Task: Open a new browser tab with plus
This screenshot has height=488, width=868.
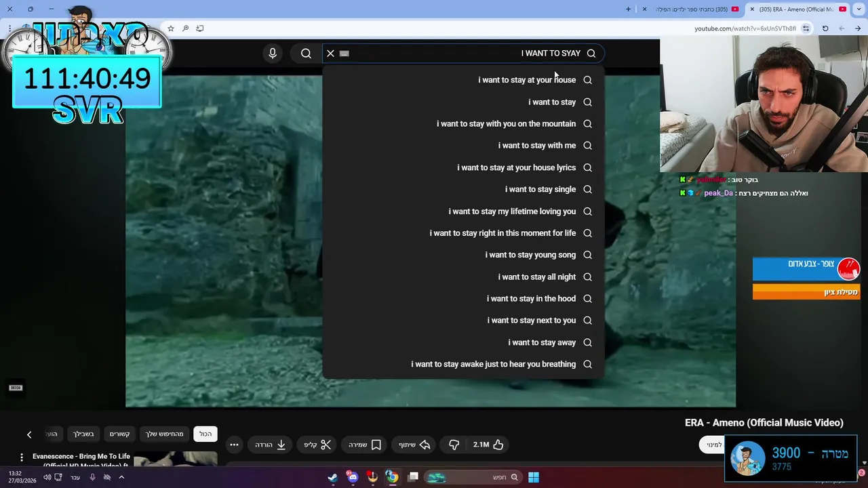Action: 628,9
